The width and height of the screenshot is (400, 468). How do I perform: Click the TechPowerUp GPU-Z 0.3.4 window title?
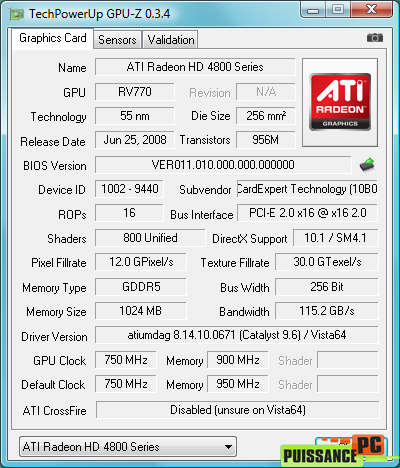[x=99, y=14]
